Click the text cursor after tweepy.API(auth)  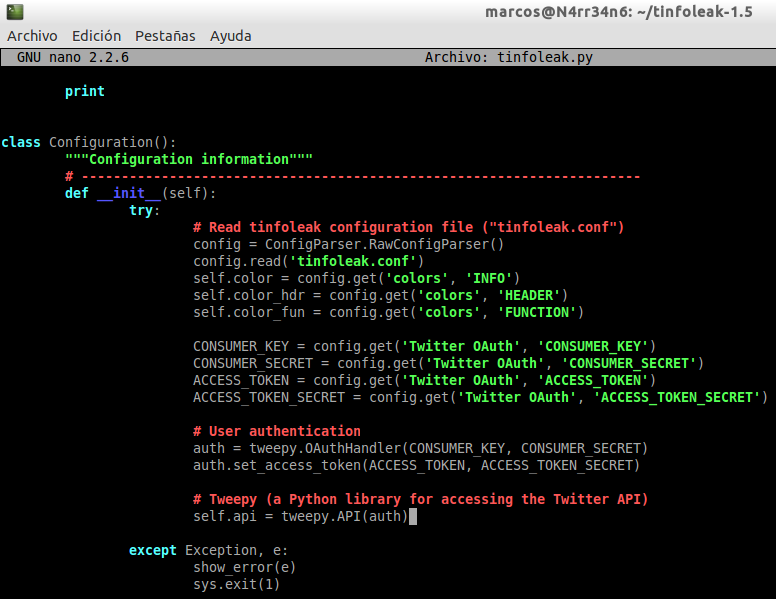pyautogui.click(x=412, y=516)
